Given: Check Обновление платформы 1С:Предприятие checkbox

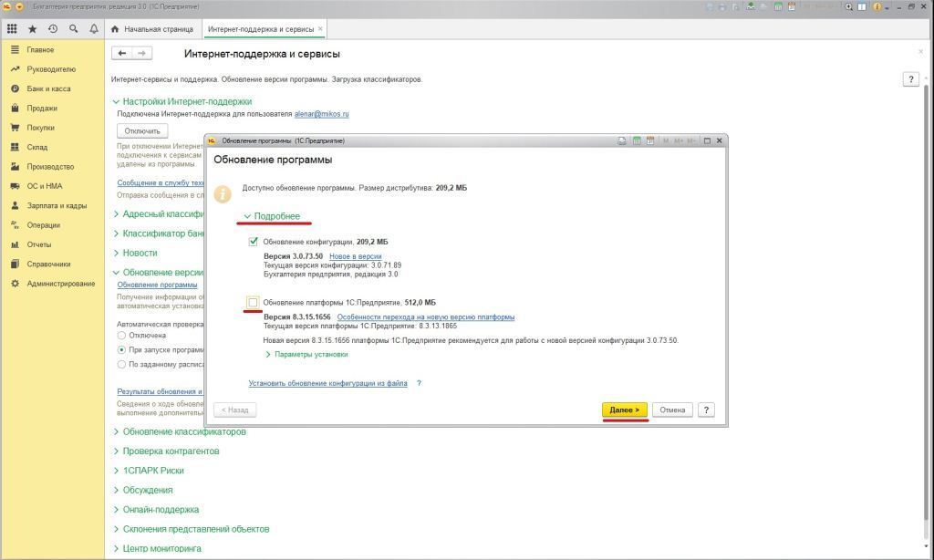Looking at the screenshot, I should coord(254,302).
